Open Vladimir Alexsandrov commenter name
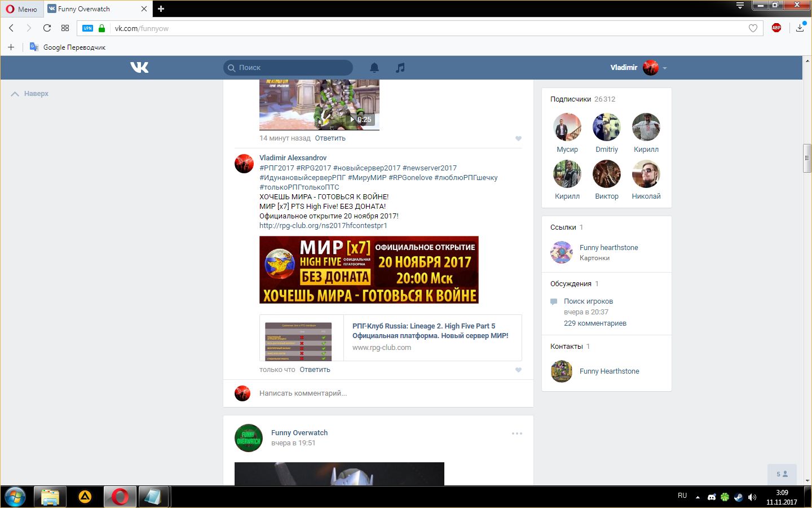The height and width of the screenshot is (508, 812). (293, 158)
